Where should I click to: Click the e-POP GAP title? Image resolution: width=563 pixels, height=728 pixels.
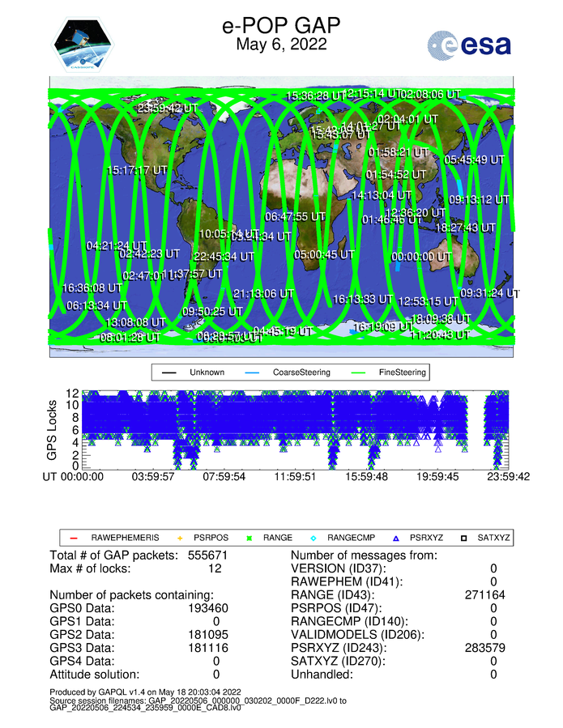[x=281, y=26]
